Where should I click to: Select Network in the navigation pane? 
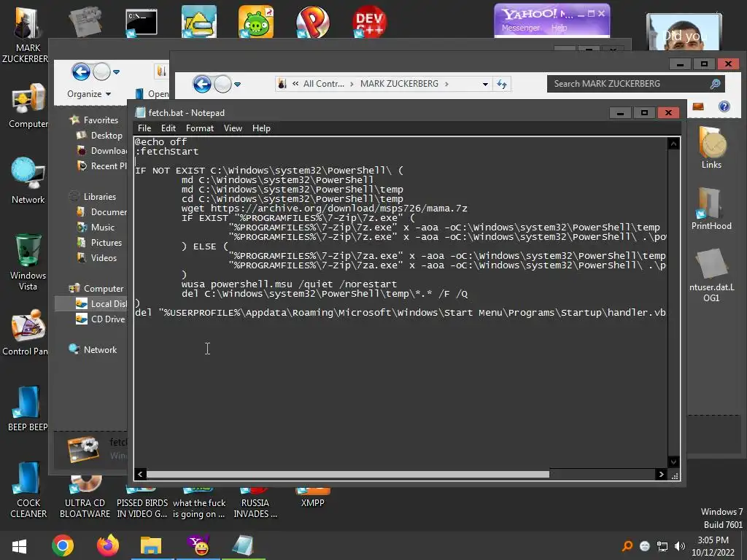tap(100, 349)
